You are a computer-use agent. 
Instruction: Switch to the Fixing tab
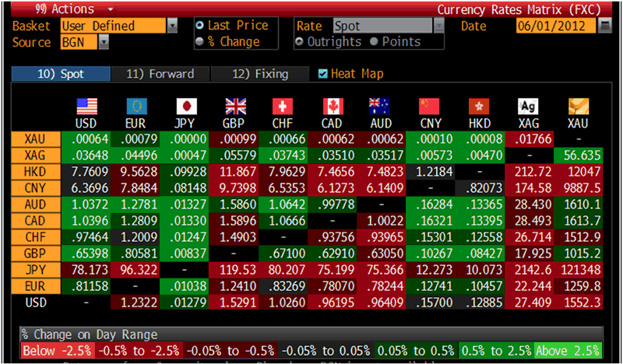click(261, 74)
